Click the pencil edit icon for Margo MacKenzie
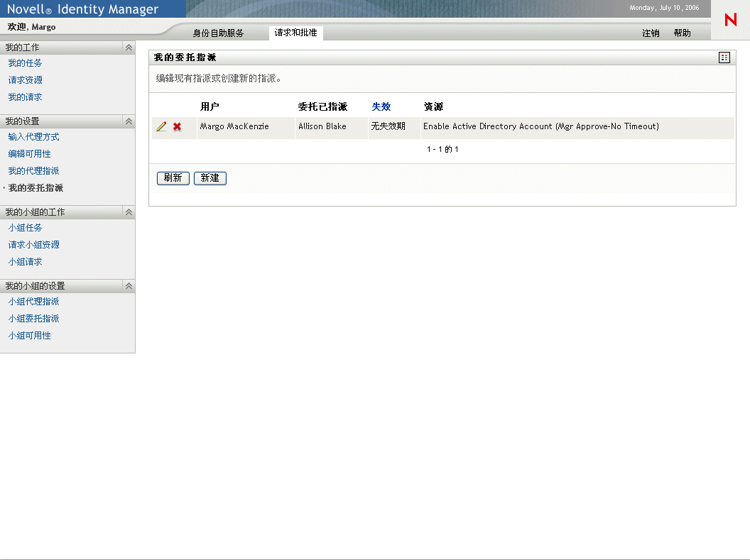 (161, 126)
